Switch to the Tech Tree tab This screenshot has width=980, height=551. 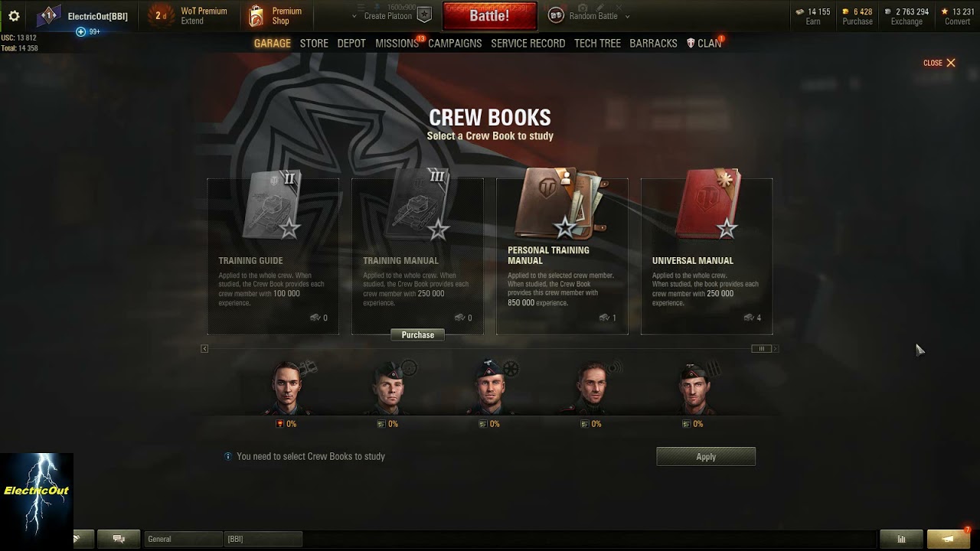coord(597,44)
